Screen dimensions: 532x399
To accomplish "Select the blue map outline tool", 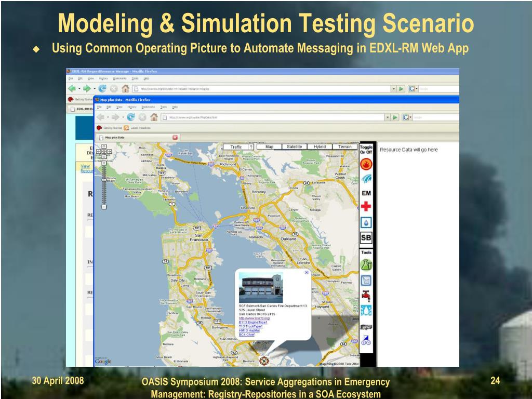I will click(x=366, y=281).
